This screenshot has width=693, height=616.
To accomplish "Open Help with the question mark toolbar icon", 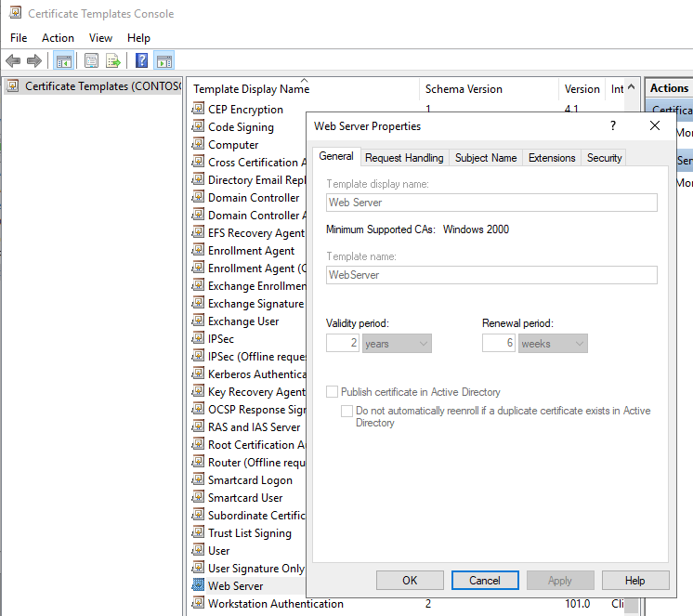I will point(141,61).
